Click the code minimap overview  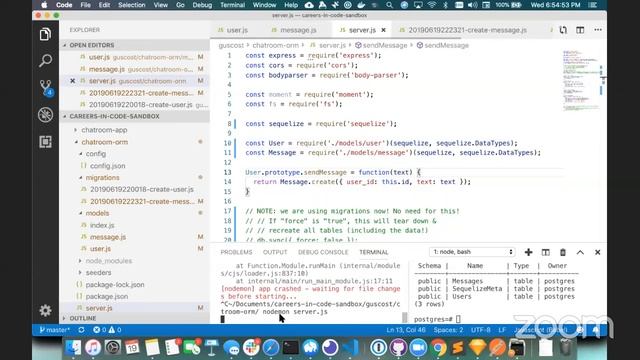click(582, 80)
